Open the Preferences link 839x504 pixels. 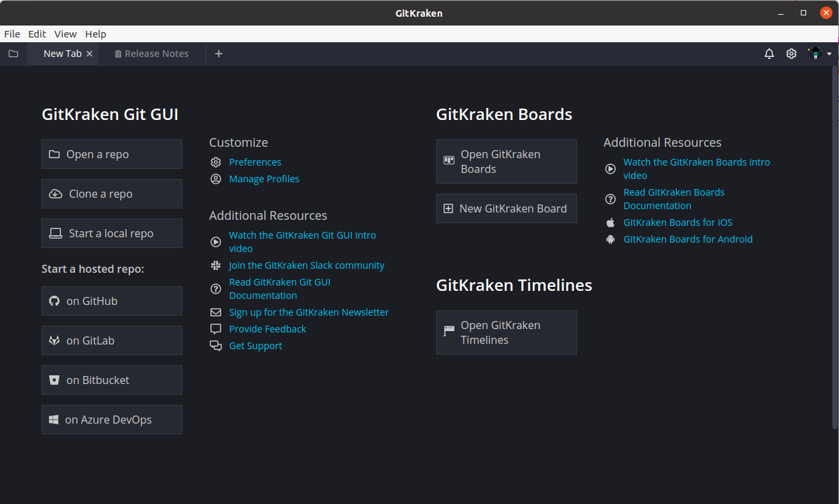(255, 162)
